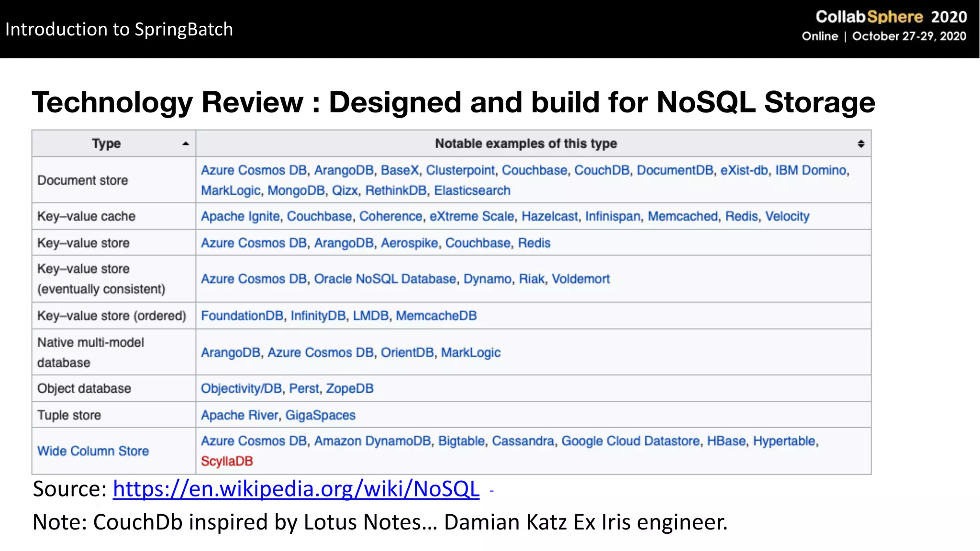The width and height of the screenshot is (980, 551).
Task: Select the Native multi-model database cell
Action: point(114,352)
